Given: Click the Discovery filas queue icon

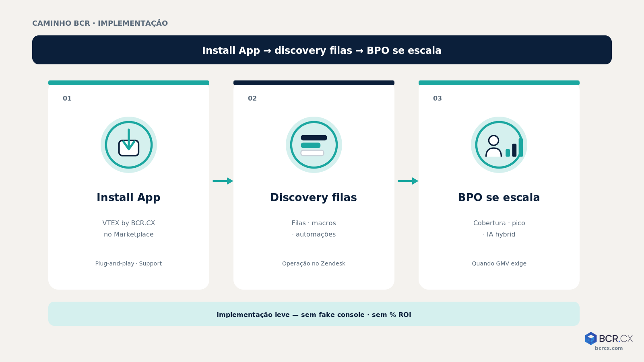Looking at the screenshot, I should [x=314, y=145].
